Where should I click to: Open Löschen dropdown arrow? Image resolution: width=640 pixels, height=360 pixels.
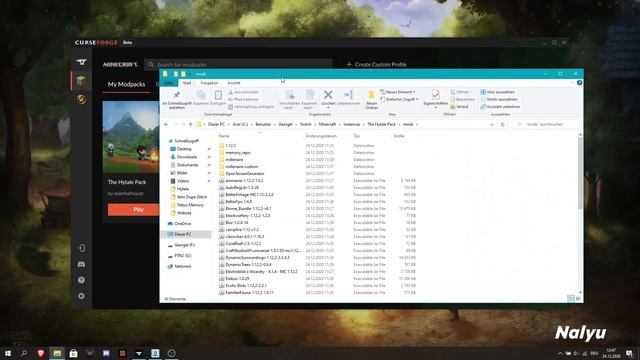[x=328, y=108]
